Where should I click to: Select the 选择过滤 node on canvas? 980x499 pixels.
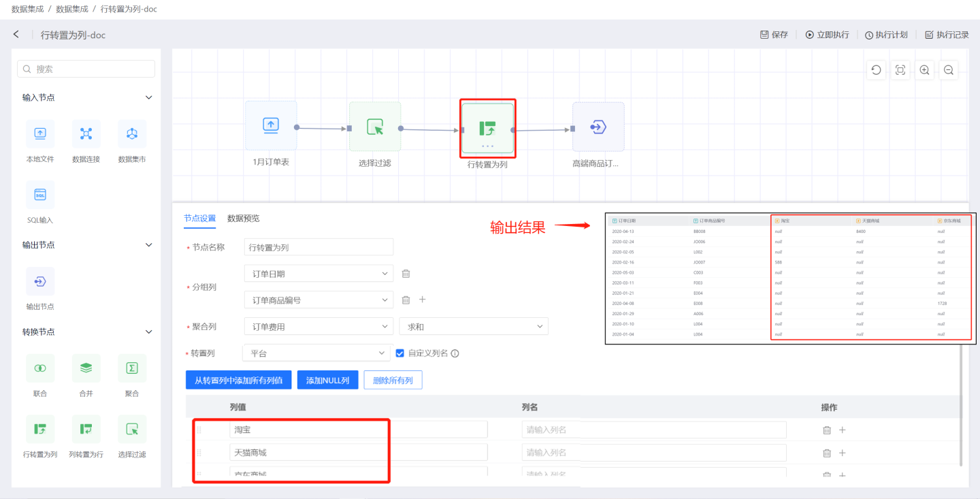click(375, 127)
